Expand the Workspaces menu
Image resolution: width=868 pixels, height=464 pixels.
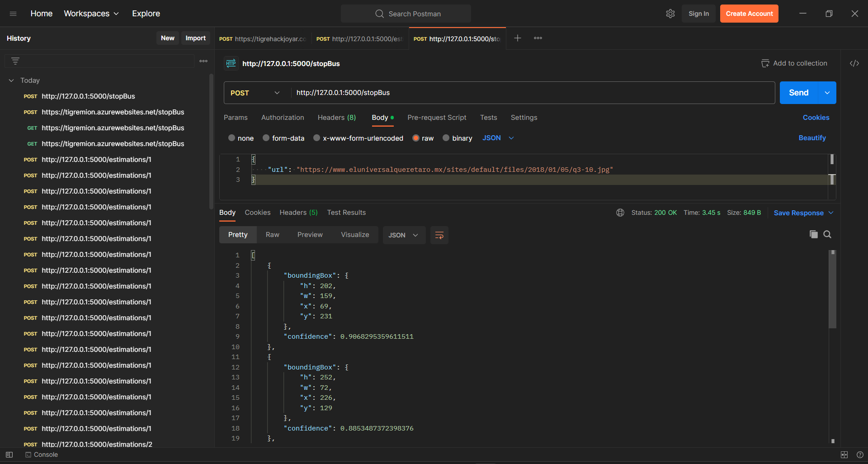click(x=91, y=14)
